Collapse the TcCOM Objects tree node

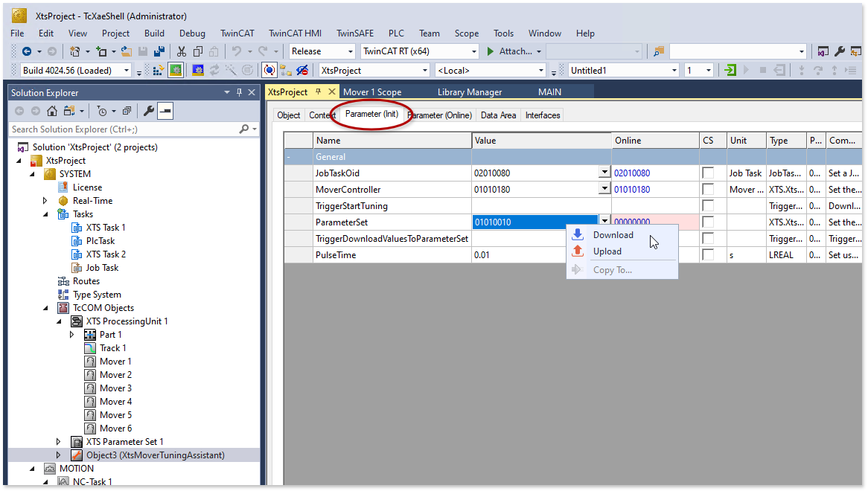click(x=46, y=308)
